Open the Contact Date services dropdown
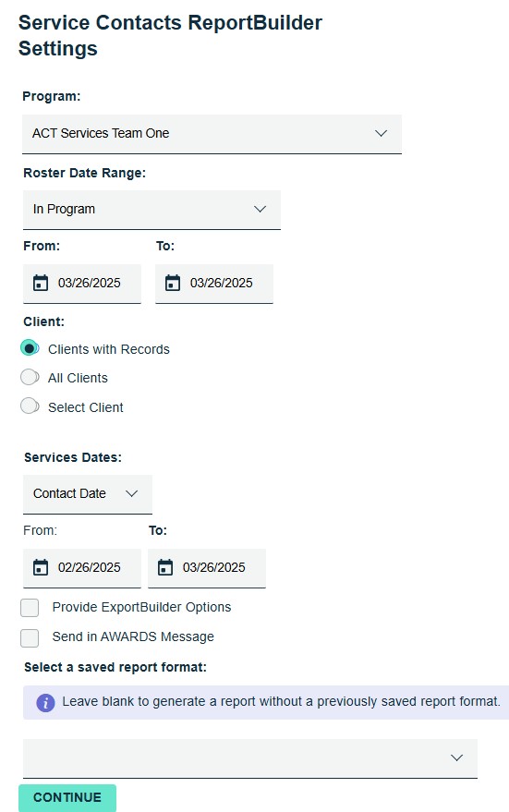This screenshot has height=812, width=509. point(88,494)
